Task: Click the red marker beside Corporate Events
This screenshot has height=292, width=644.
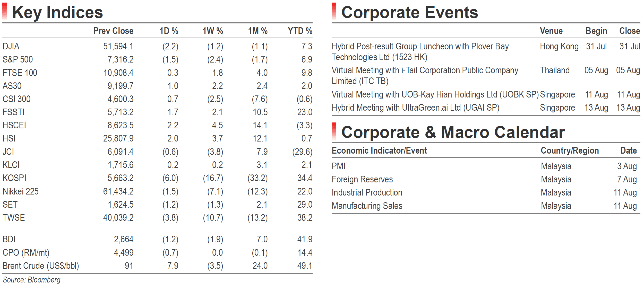Action: (x=334, y=11)
